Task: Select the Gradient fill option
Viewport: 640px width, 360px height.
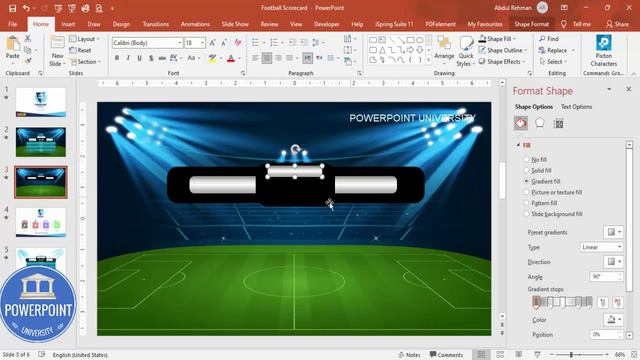Action: [542, 181]
